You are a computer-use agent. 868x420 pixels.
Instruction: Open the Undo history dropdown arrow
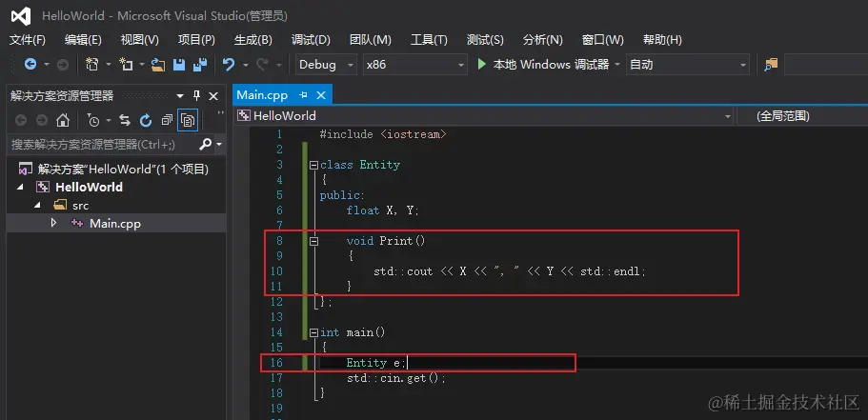tap(245, 65)
